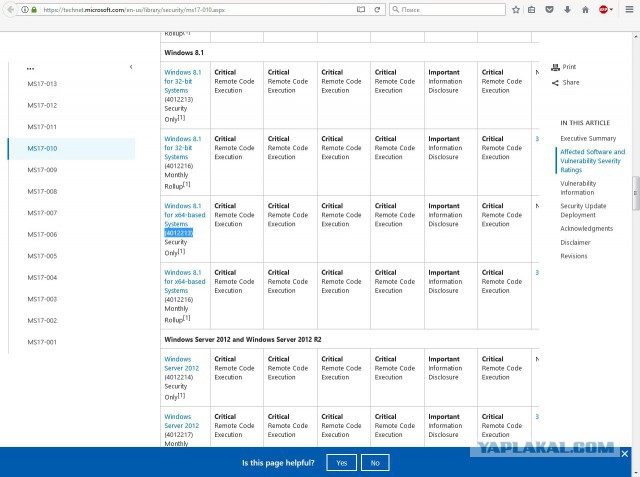The height and width of the screenshot is (477, 640).
Task: Click the highlighted (4012213) text in x64 row
Action: coord(178,233)
